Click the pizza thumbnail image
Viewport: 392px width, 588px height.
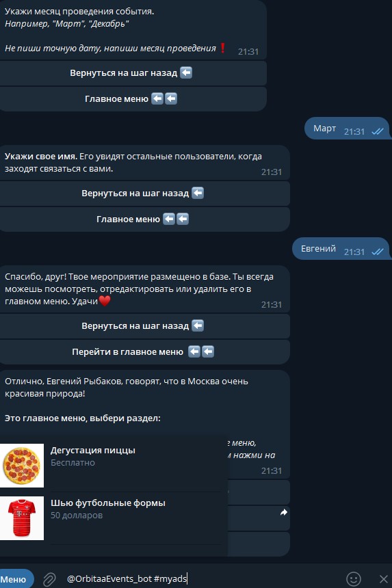tap(22, 466)
